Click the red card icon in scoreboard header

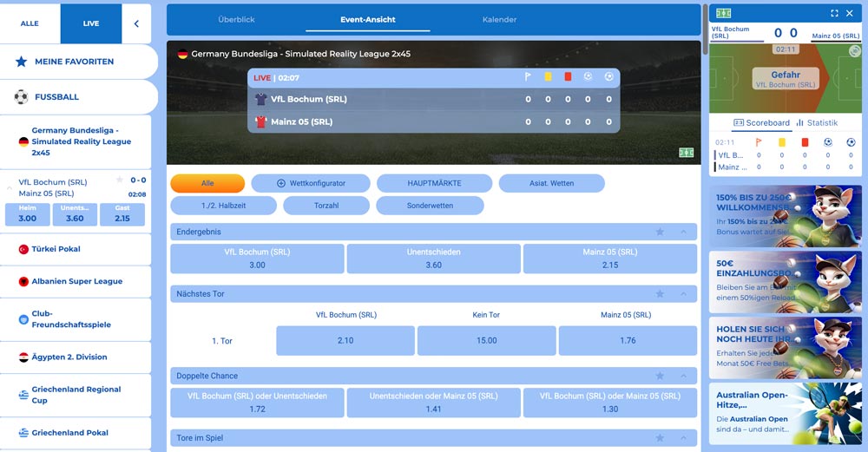pos(568,77)
